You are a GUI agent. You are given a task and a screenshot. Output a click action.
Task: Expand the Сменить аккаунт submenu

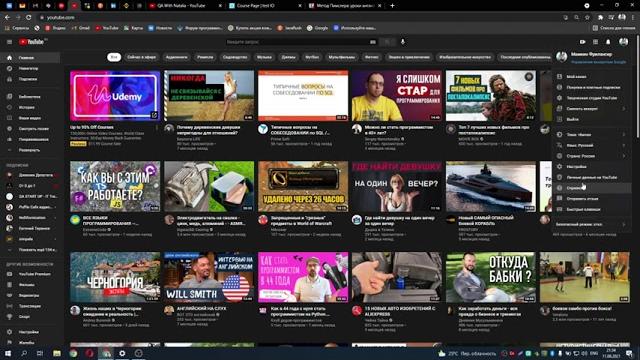591,109
